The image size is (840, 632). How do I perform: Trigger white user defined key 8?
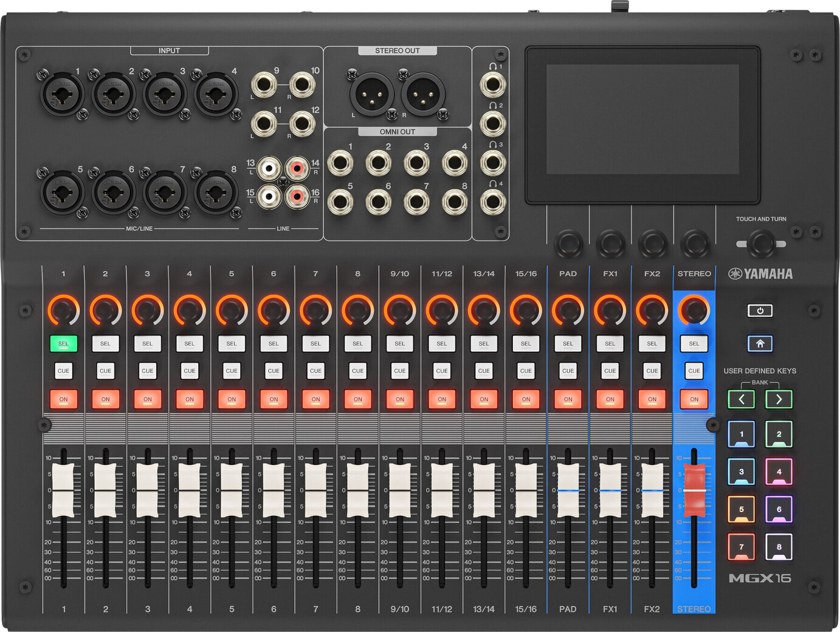coord(779,547)
